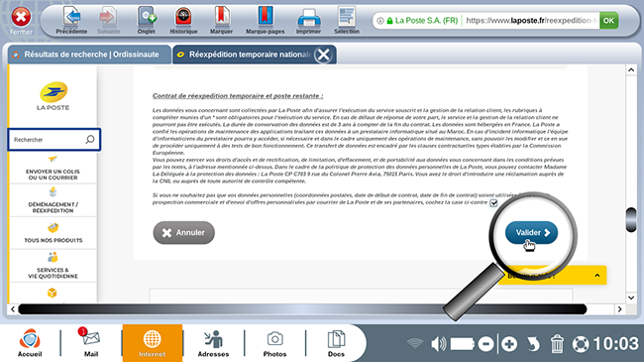Click the green OK address button
Image resolution: width=644 pixels, height=362 pixels.
click(x=608, y=20)
